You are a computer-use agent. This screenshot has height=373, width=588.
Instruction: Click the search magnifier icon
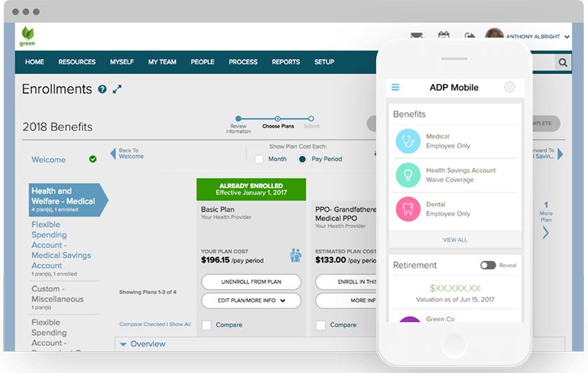pyautogui.click(x=563, y=62)
